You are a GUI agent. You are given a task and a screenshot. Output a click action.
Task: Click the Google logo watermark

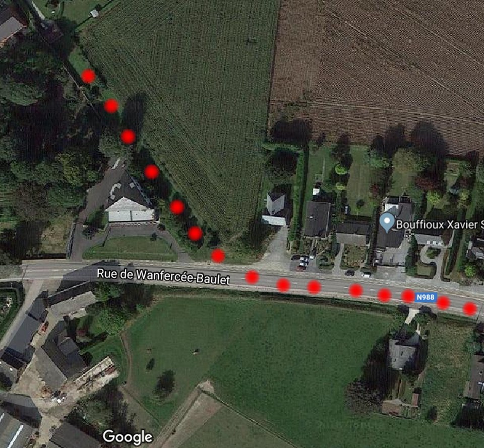[x=128, y=436]
